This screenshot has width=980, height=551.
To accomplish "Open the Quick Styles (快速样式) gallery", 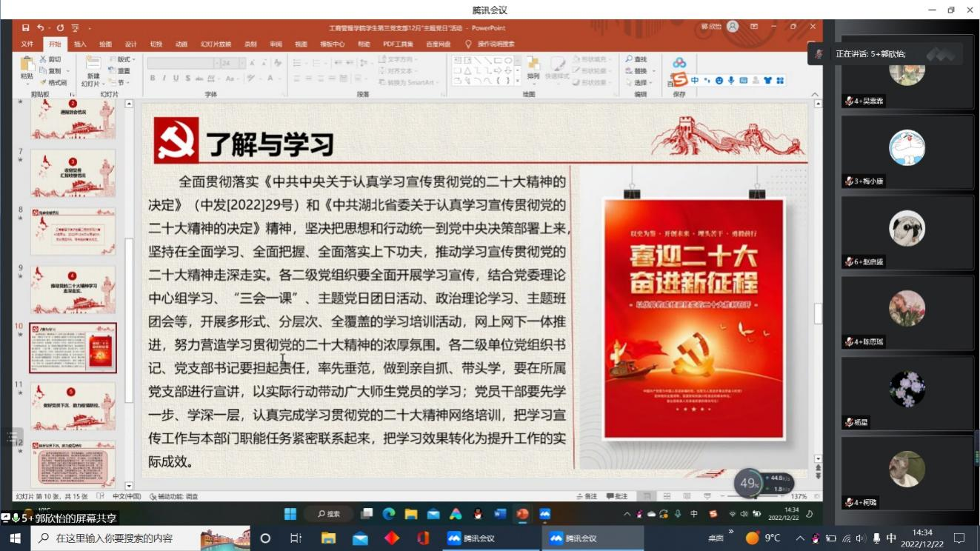I will pos(557,76).
